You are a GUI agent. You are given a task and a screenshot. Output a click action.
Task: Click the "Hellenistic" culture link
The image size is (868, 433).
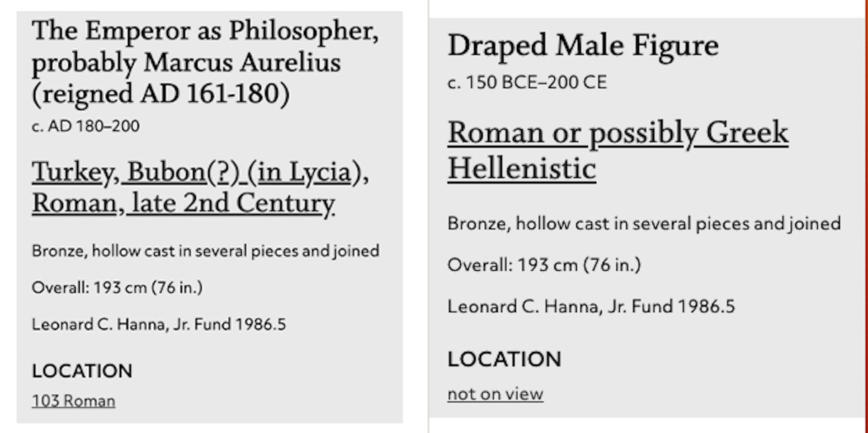522,169
